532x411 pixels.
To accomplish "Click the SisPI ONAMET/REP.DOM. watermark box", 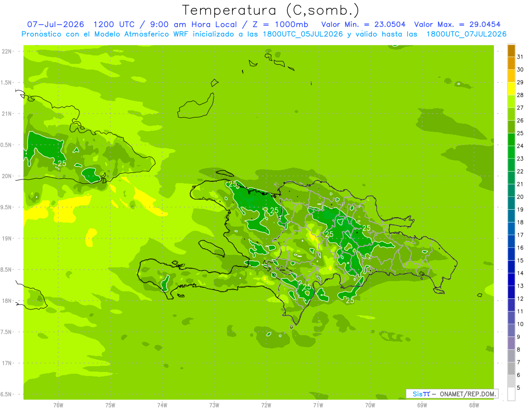I will coord(452,394).
